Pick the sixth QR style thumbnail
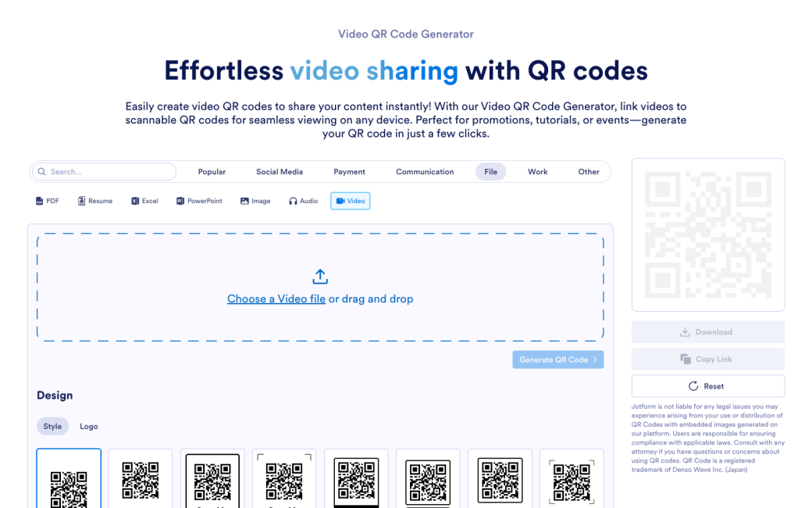812x508 pixels. [x=428, y=479]
